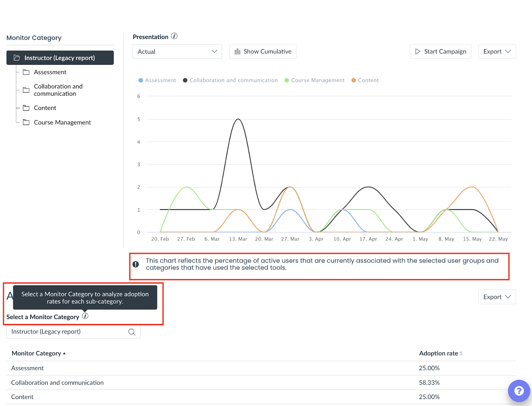
Task: Click the Instructor (Legacy report) search field
Action: click(x=73, y=332)
